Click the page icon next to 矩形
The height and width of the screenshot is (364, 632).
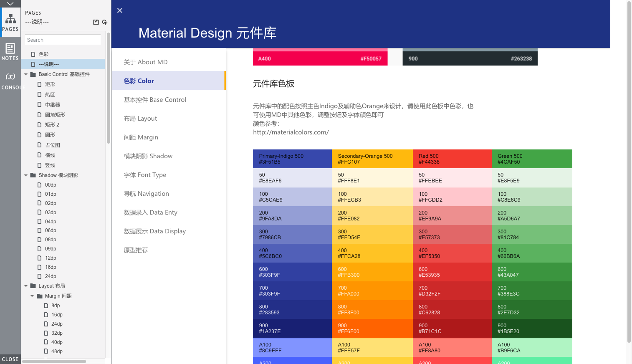40,84
